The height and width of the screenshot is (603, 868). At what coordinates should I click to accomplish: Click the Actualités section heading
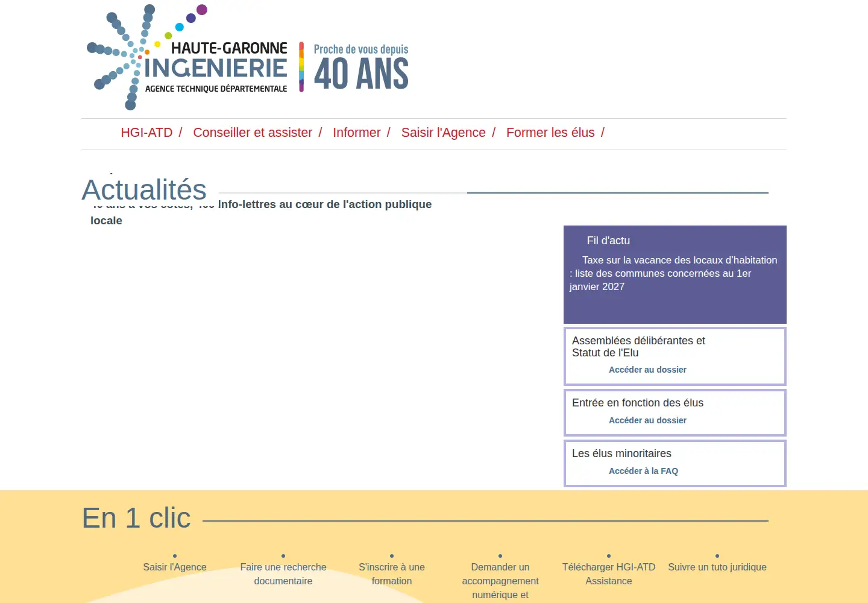pos(144,189)
